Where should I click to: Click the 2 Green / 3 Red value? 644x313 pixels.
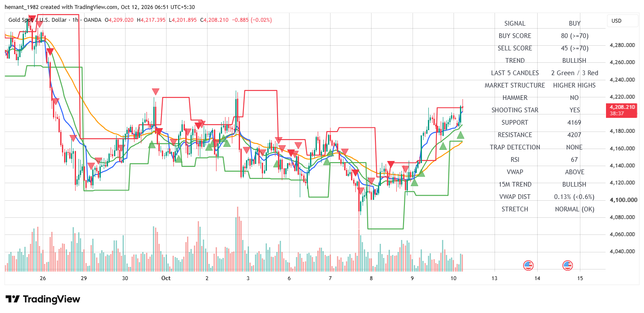point(574,73)
